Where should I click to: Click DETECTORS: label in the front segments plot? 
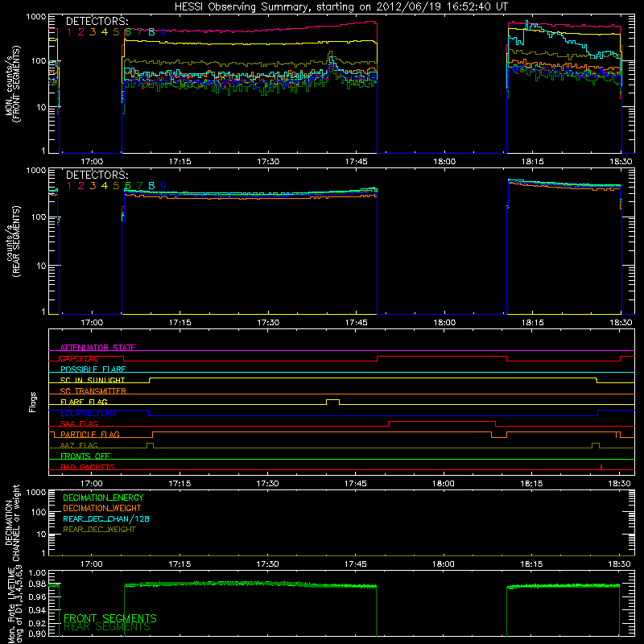click(97, 22)
